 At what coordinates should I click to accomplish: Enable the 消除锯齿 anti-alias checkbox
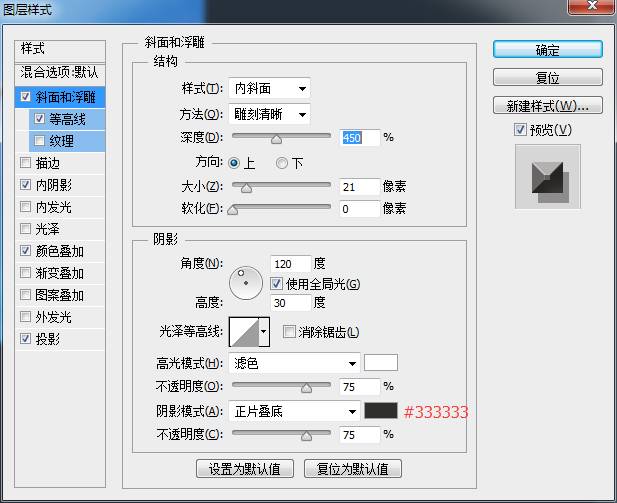[x=289, y=332]
